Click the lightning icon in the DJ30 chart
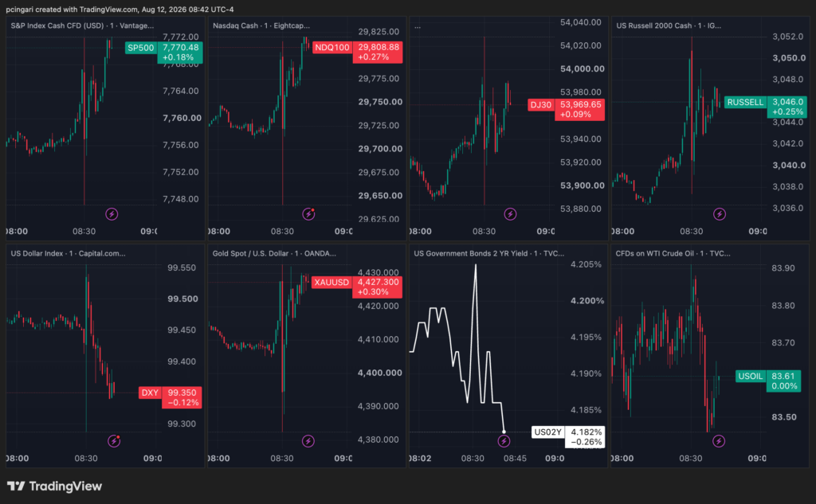816x504 pixels. [510, 213]
